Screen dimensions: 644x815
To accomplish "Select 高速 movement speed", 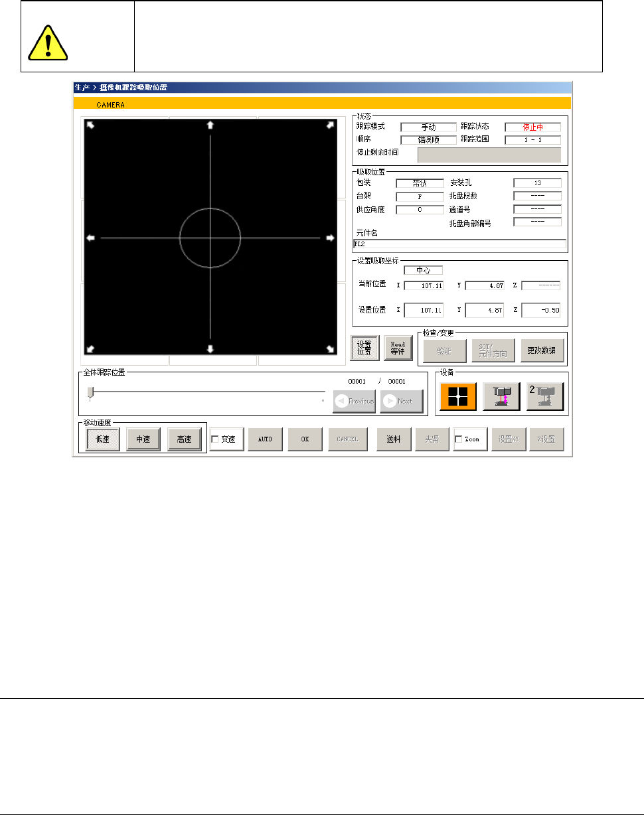I will click(185, 439).
